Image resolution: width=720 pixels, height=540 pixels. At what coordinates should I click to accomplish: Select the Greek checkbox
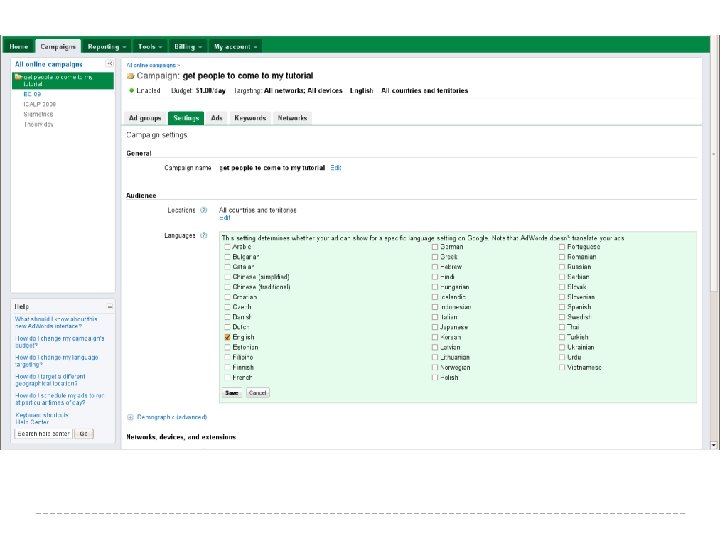435,257
